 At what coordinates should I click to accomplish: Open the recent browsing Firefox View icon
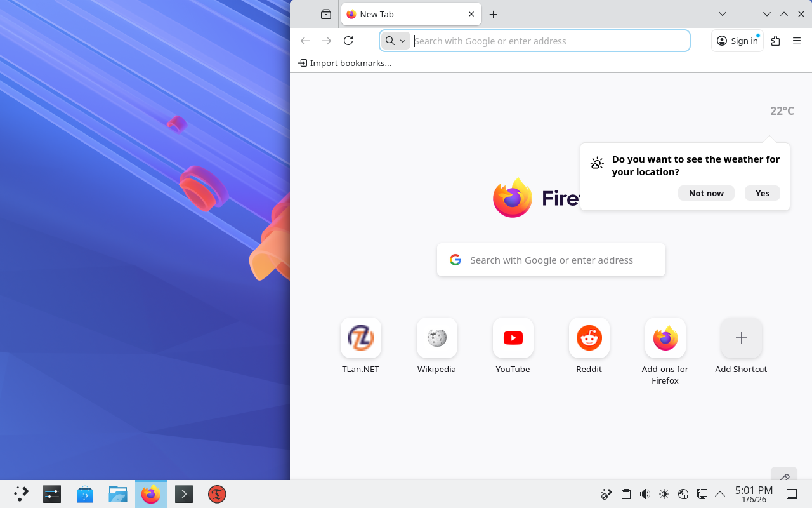(325, 14)
